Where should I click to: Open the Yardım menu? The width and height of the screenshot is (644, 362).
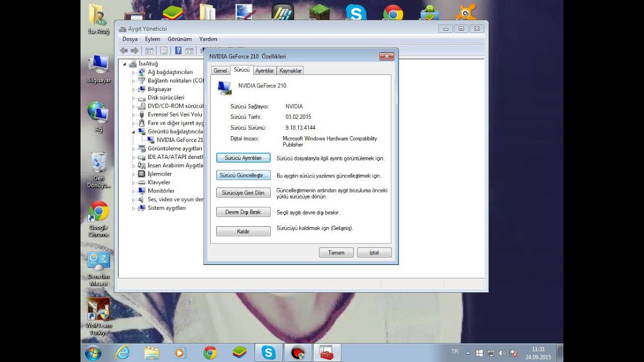[208, 39]
